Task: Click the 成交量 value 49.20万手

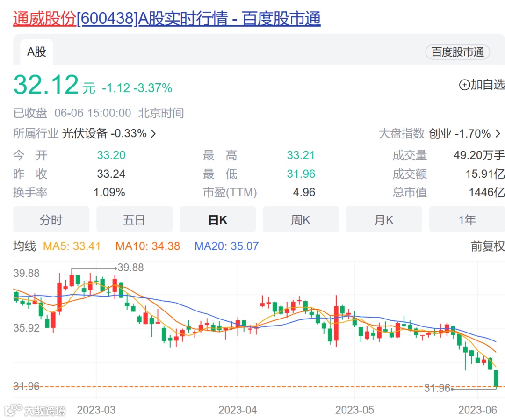Action: pos(479,155)
